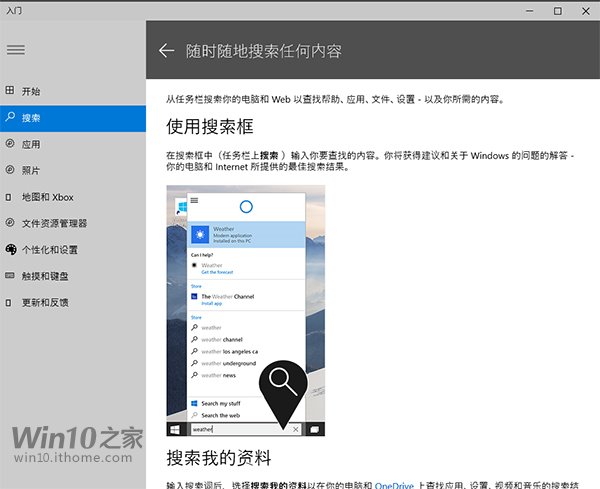600x489 pixels.
Task: Go to 地图和 Xbox icon
Action: tap(10, 197)
